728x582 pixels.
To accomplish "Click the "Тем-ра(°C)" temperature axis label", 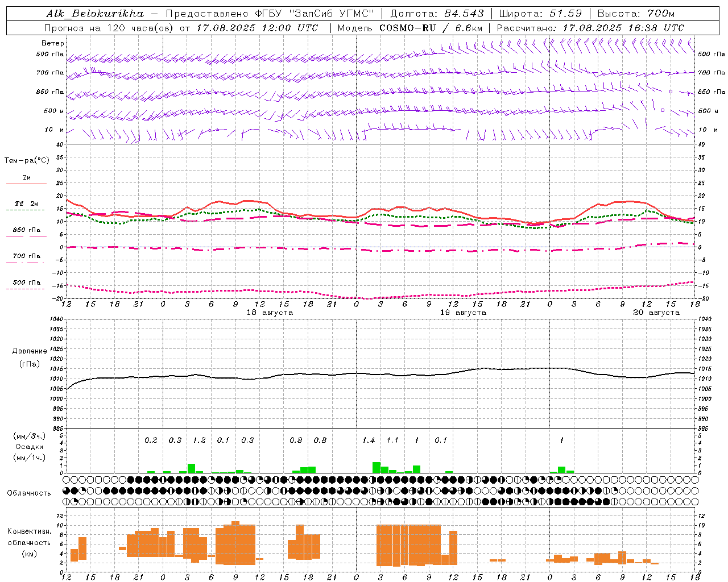I will point(27,161).
